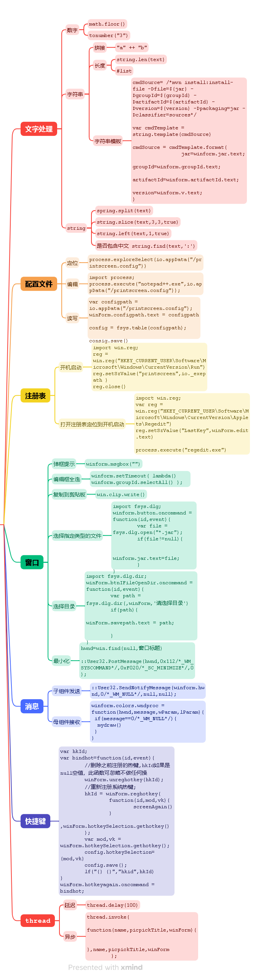
Task: Click the 长度 subtopic
Action: [x=100, y=66]
